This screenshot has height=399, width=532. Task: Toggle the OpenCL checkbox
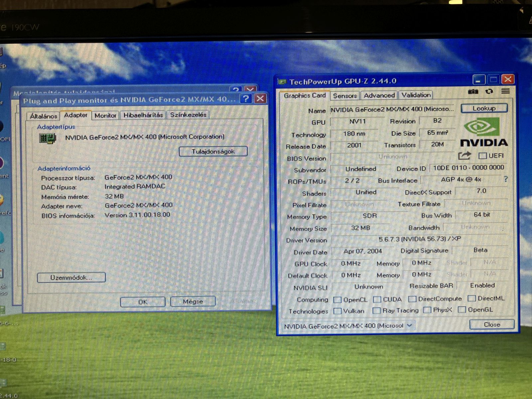point(337,300)
